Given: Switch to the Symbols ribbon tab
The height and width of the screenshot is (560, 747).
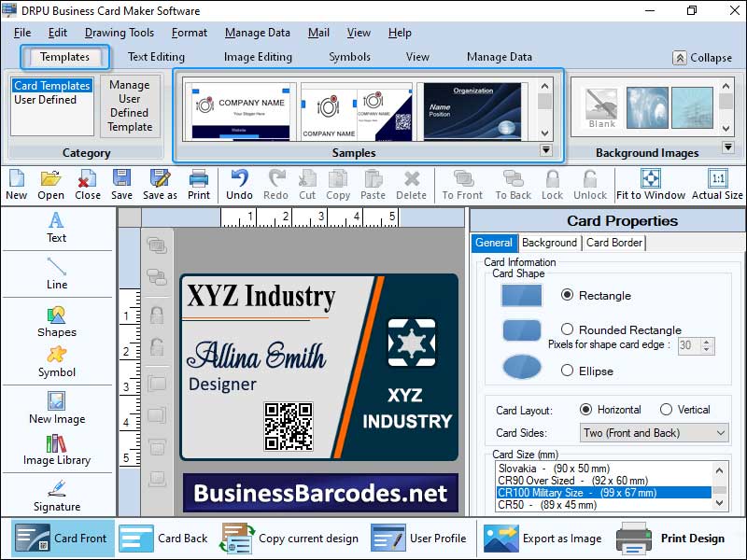Looking at the screenshot, I should tap(349, 57).
